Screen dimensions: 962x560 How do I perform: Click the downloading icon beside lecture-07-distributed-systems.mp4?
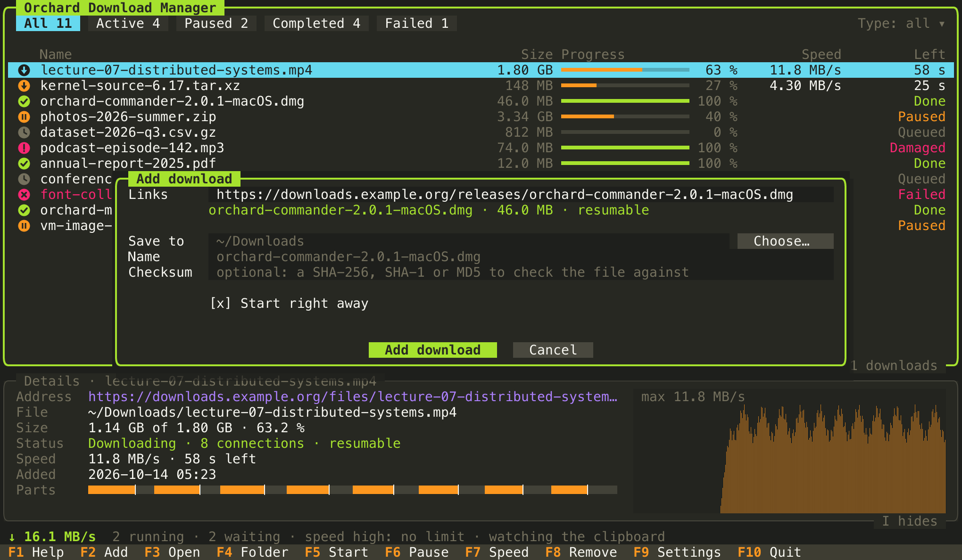[x=24, y=70]
